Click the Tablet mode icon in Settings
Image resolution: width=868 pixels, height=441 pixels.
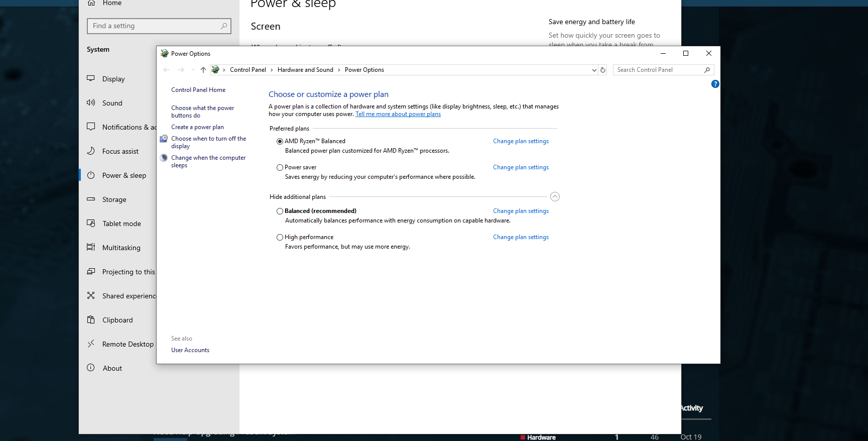coord(91,224)
